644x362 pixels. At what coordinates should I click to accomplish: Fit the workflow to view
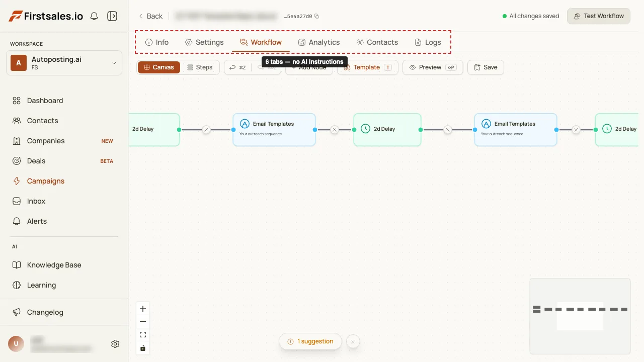coord(143,335)
